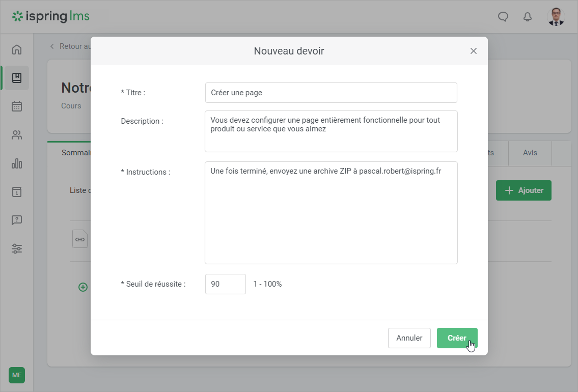This screenshot has width=578, height=392.
Task: Open the Calendar icon in sidebar
Action: click(17, 106)
